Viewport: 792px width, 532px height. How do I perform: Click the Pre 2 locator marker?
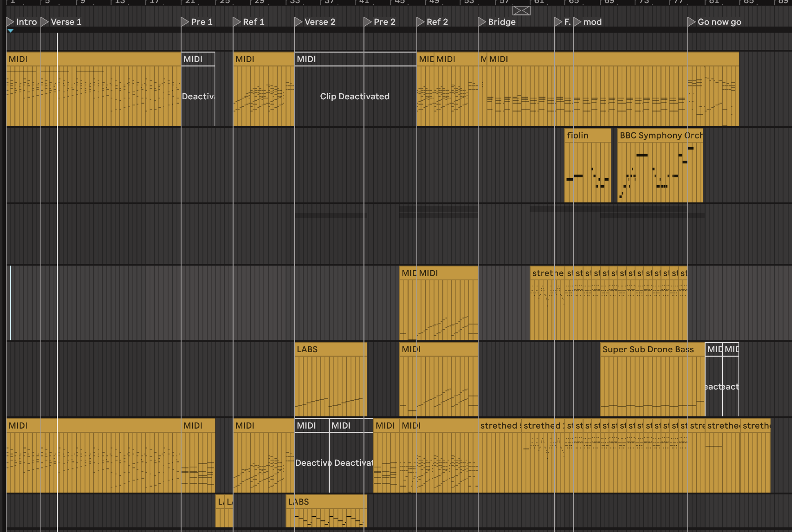[368, 22]
